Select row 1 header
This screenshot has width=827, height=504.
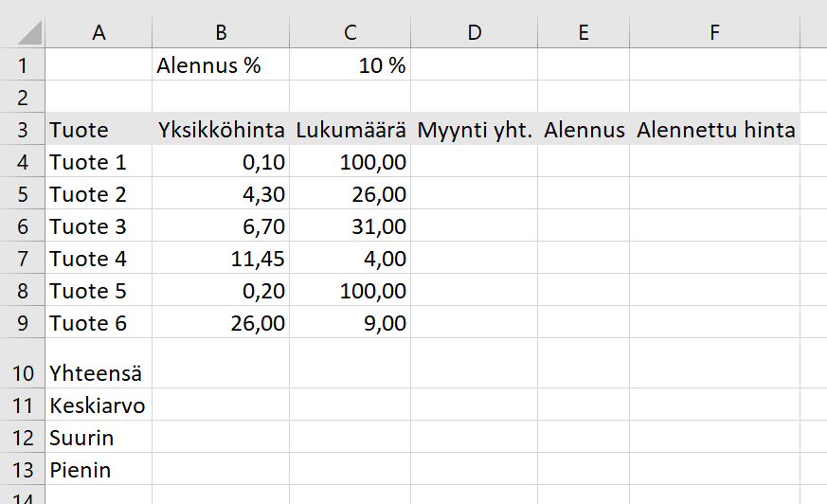tap(22, 64)
